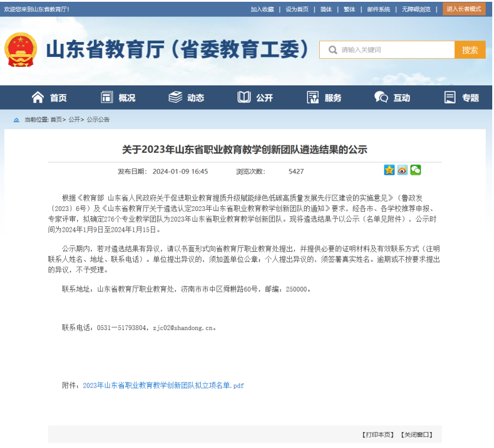Share article via Weibo icon
This screenshot has height=448, width=494.
pos(402,171)
